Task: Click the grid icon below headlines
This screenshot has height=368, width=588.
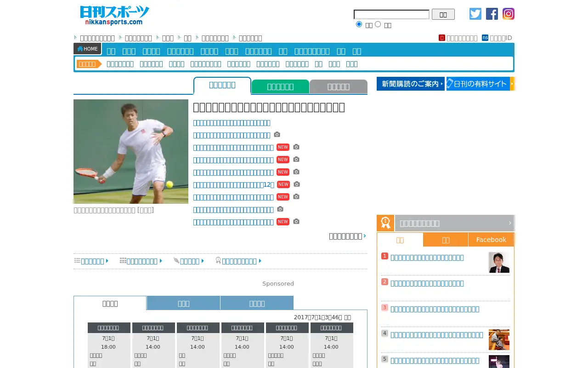Action: point(123,260)
